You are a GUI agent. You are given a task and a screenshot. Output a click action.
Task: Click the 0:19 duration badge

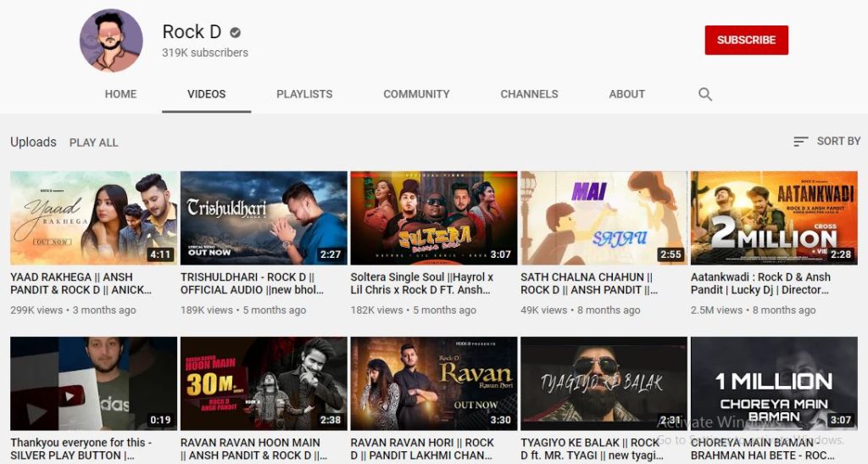point(160,420)
